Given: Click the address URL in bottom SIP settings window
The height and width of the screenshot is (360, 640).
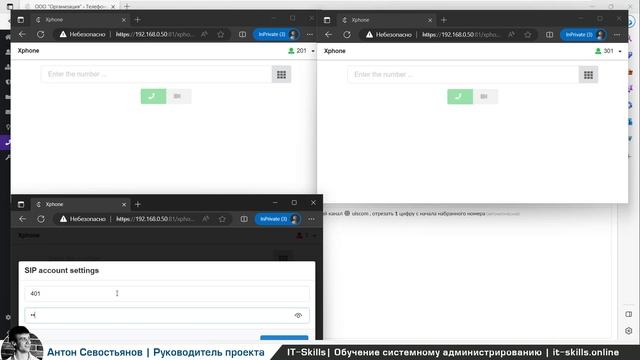Looking at the screenshot, I should 155,219.
